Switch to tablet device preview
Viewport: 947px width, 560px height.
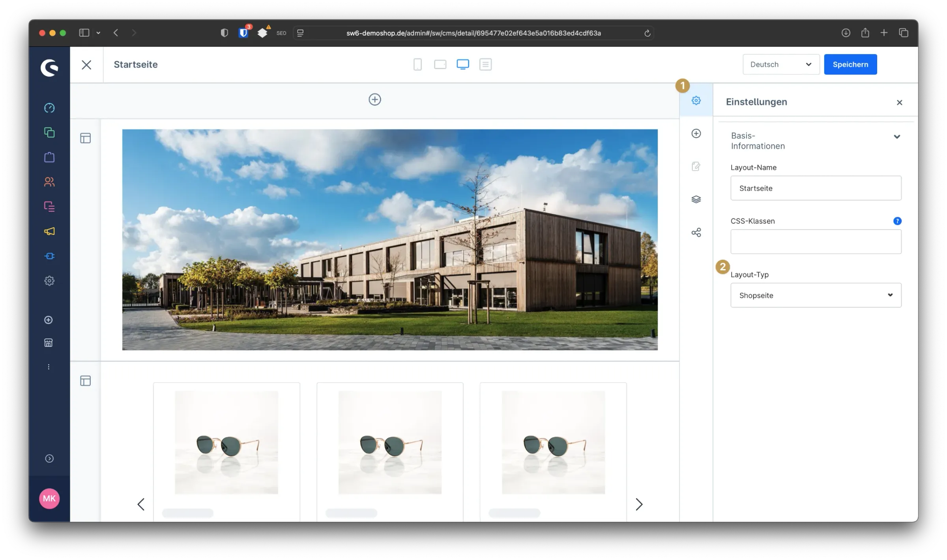point(440,64)
